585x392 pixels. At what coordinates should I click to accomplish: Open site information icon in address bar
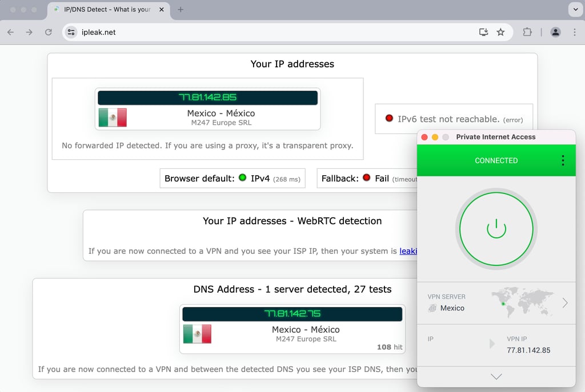click(x=71, y=32)
